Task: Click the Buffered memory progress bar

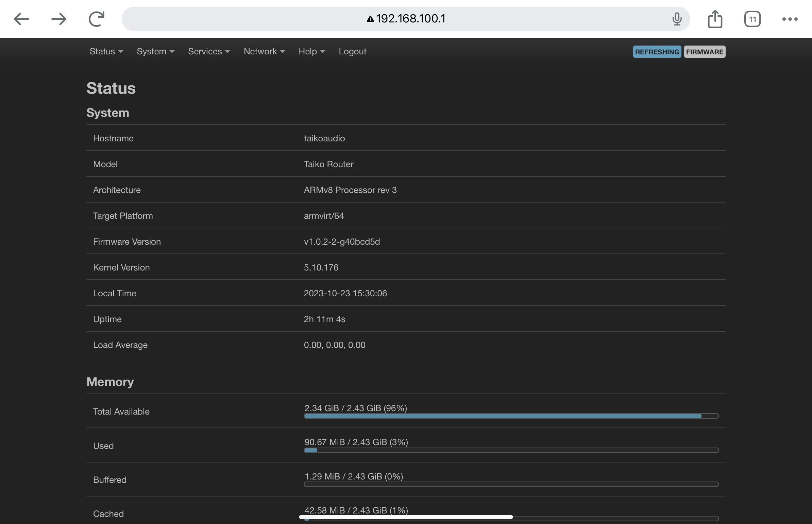Action: (x=511, y=484)
